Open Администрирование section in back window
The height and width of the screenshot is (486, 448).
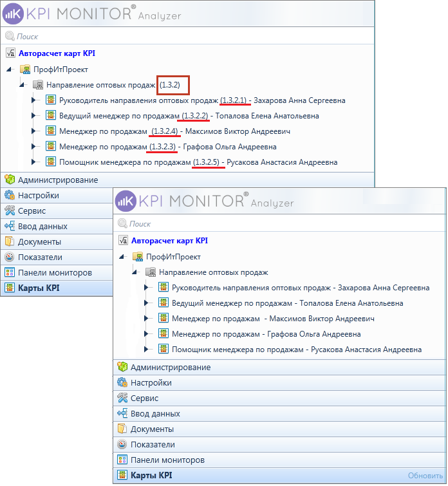pyautogui.click(x=187, y=180)
